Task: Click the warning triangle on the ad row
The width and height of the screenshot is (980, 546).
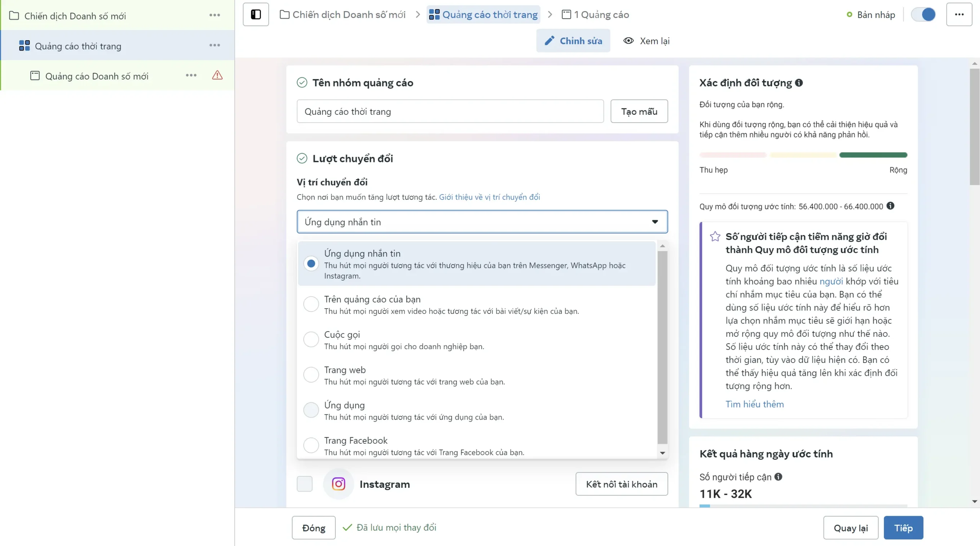Action: click(x=217, y=75)
